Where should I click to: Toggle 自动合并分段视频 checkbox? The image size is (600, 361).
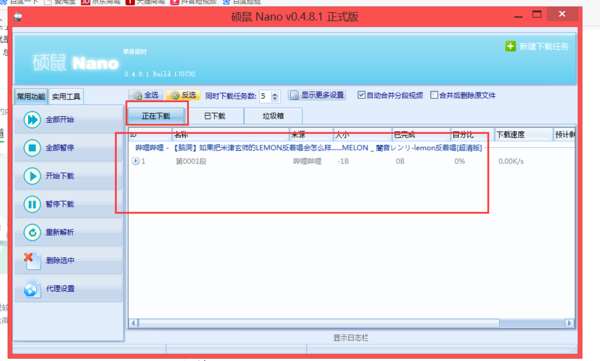(x=361, y=95)
